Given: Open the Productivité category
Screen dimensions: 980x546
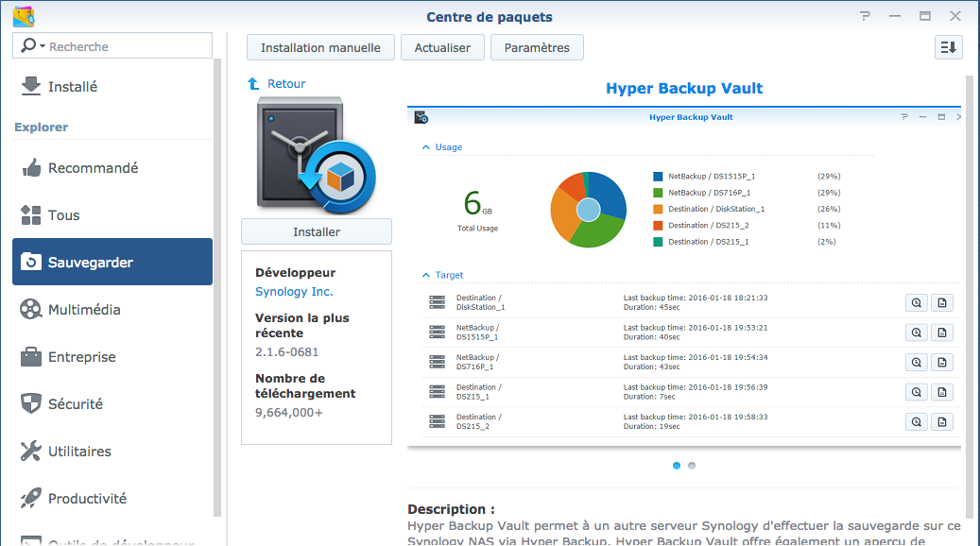Looking at the screenshot, I should 112,498.
